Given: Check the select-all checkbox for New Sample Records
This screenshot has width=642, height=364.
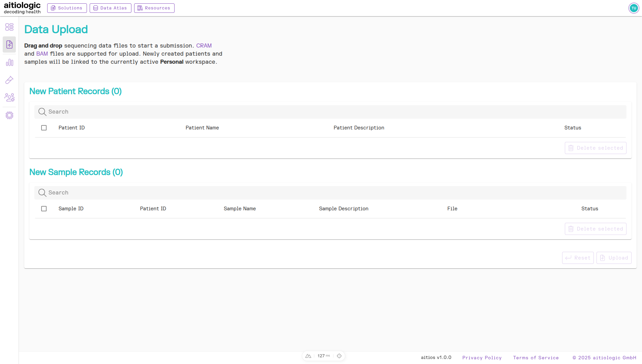Looking at the screenshot, I should click(x=44, y=209).
